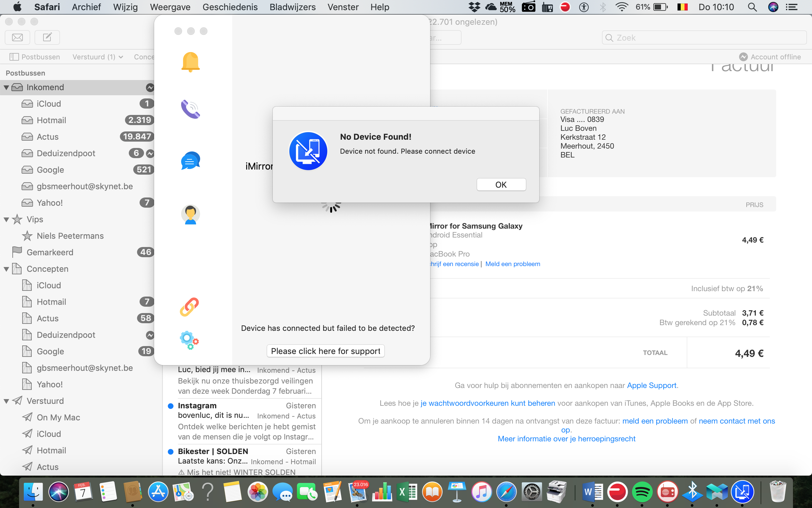Open System Preferences from the Dock
The height and width of the screenshot is (508, 812).
click(x=531, y=491)
